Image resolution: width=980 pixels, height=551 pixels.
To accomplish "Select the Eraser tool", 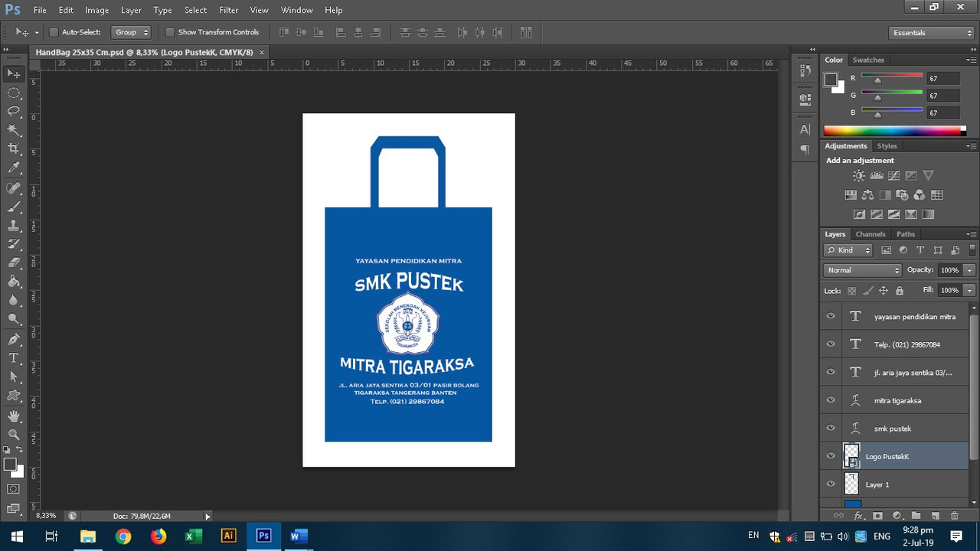I will [14, 262].
